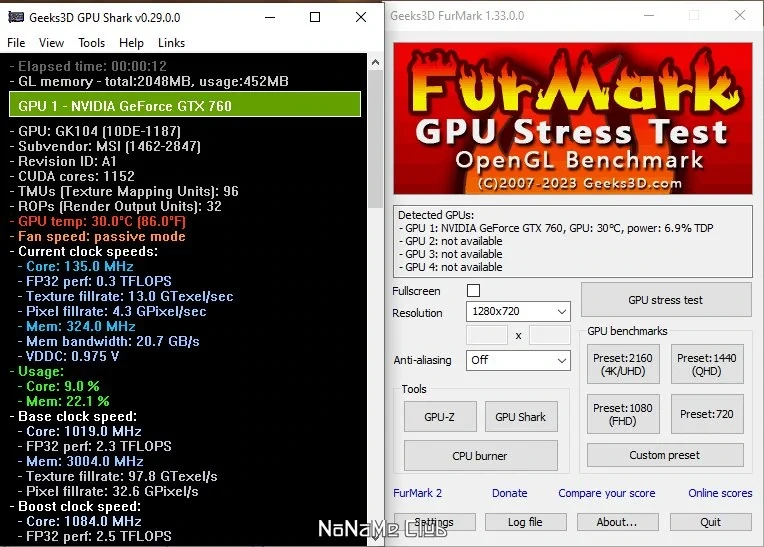The width and height of the screenshot is (764, 547).
Task: Click the 'GPU temp: 30.0°C (86.0°F)' line
Action: click(x=98, y=222)
